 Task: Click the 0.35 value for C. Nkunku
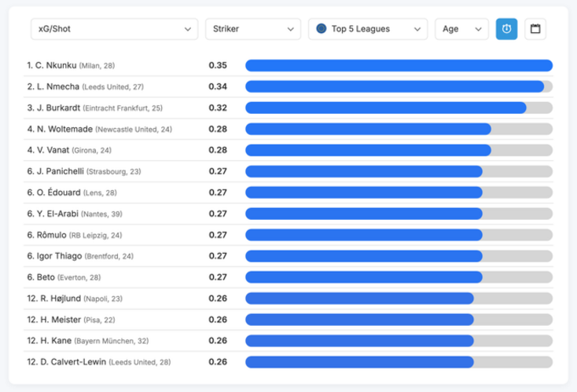pos(218,65)
